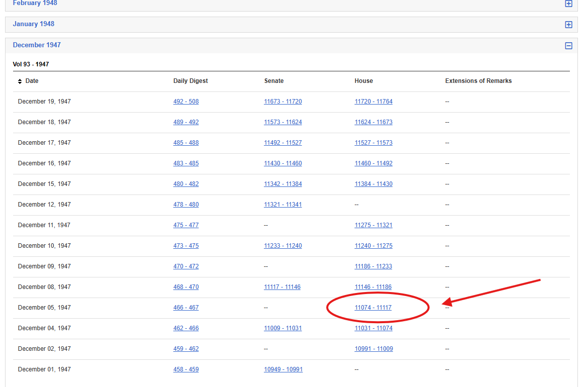Open House pages 11460 - 11492
The height and width of the screenshot is (387, 588).
click(373, 163)
